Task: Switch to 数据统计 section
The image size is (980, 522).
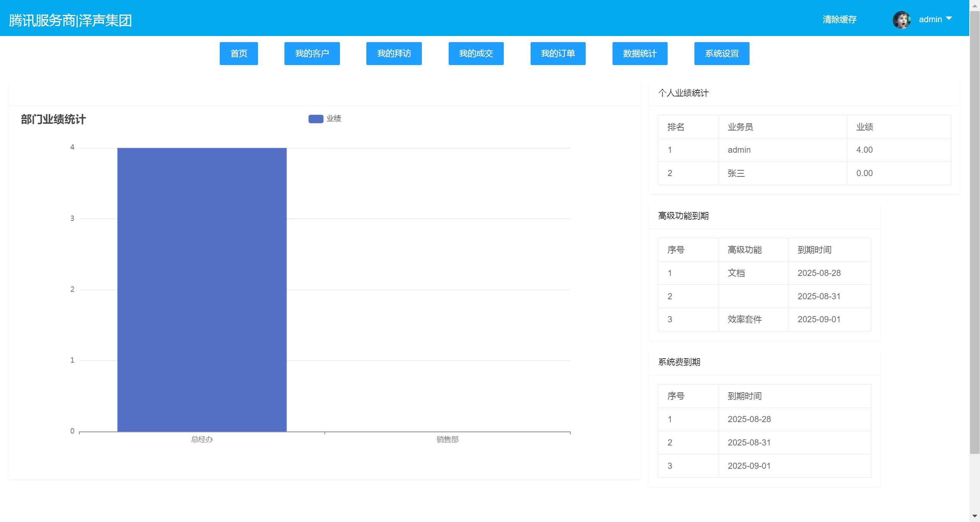Action: [640, 54]
